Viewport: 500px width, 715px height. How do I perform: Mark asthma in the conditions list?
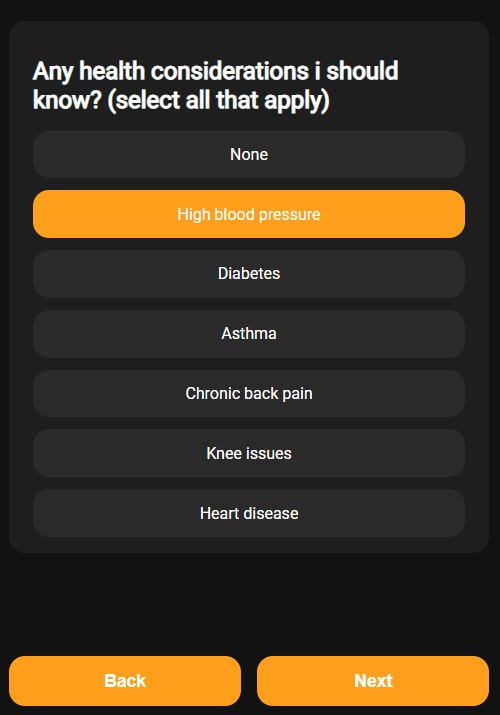249,333
